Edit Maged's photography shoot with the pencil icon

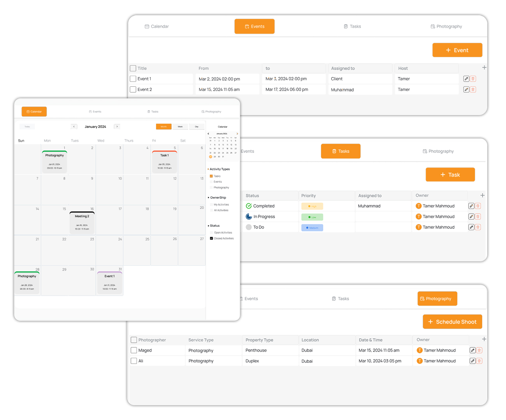click(x=473, y=350)
